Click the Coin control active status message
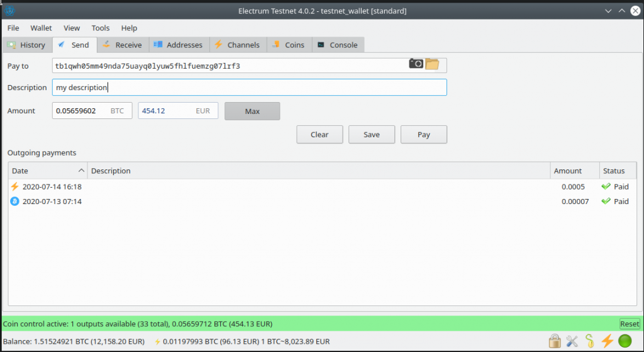This screenshot has height=352, width=644. tap(138, 324)
